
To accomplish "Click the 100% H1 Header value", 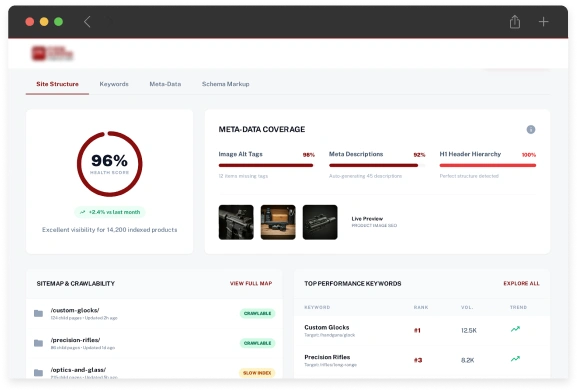I will [x=529, y=155].
